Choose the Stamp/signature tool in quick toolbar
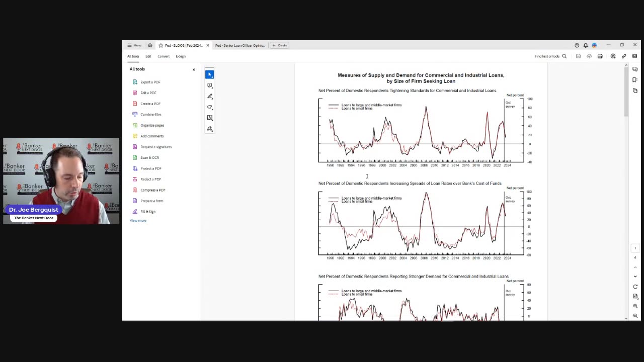Image resolution: width=644 pixels, height=362 pixels. coord(210,129)
